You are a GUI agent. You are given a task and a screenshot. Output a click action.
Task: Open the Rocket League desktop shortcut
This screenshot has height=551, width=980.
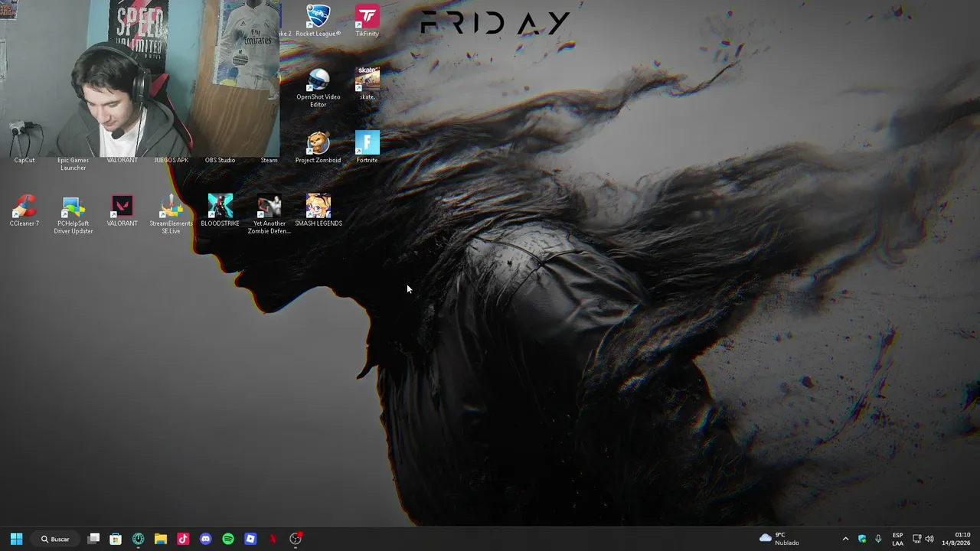tap(318, 21)
